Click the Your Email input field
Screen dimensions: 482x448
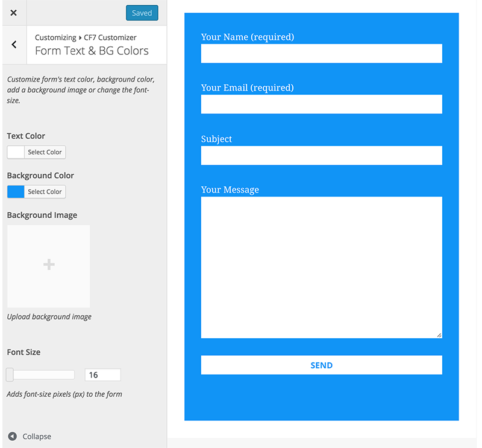tap(322, 104)
